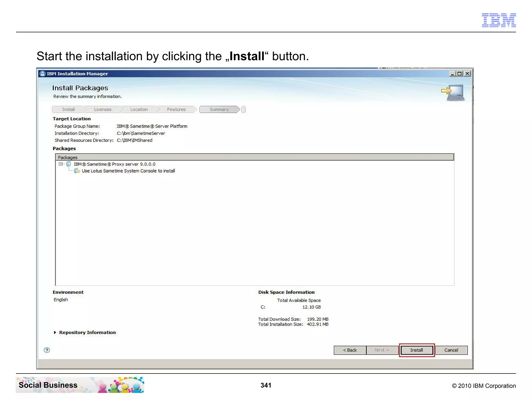Click the shared directory 'C:\IBM\IMShared'
Image resolution: width=532 pixels, height=399 pixels.
(x=135, y=140)
